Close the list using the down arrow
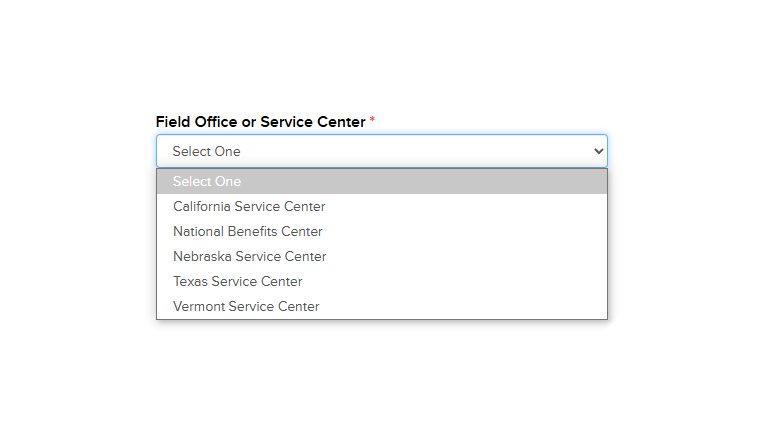This screenshot has height=441, width=768. [x=598, y=151]
